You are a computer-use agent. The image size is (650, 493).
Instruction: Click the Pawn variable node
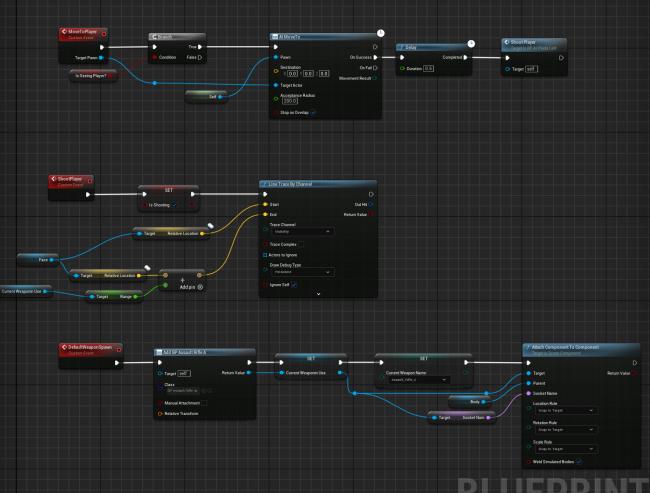click(38, 260)
